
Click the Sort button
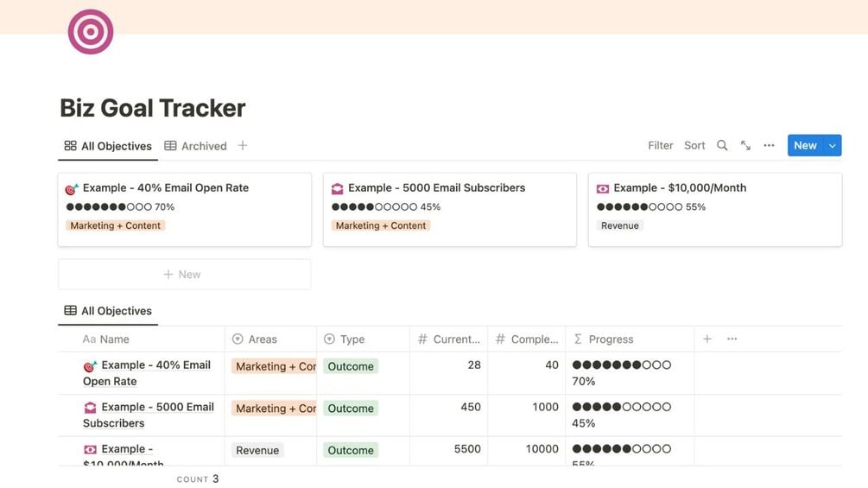point(694,146)
